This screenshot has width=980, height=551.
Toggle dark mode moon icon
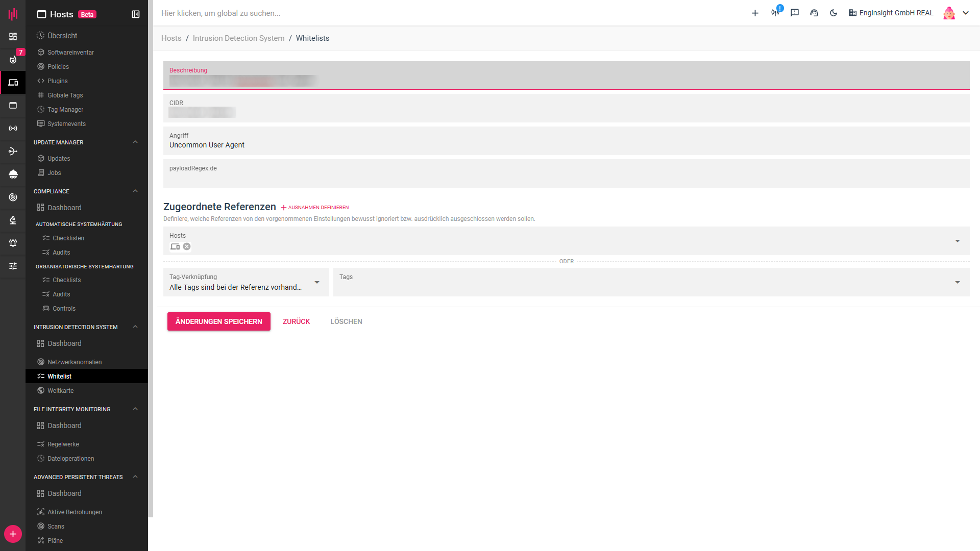pyautogui.click(x=834, y=13)
